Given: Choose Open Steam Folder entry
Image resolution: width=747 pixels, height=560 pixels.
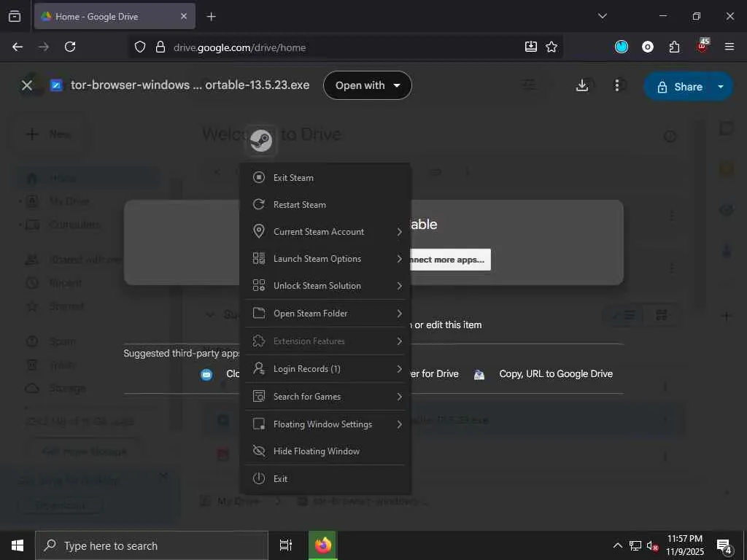Looking at the screenshot, I should coord(325,314).
